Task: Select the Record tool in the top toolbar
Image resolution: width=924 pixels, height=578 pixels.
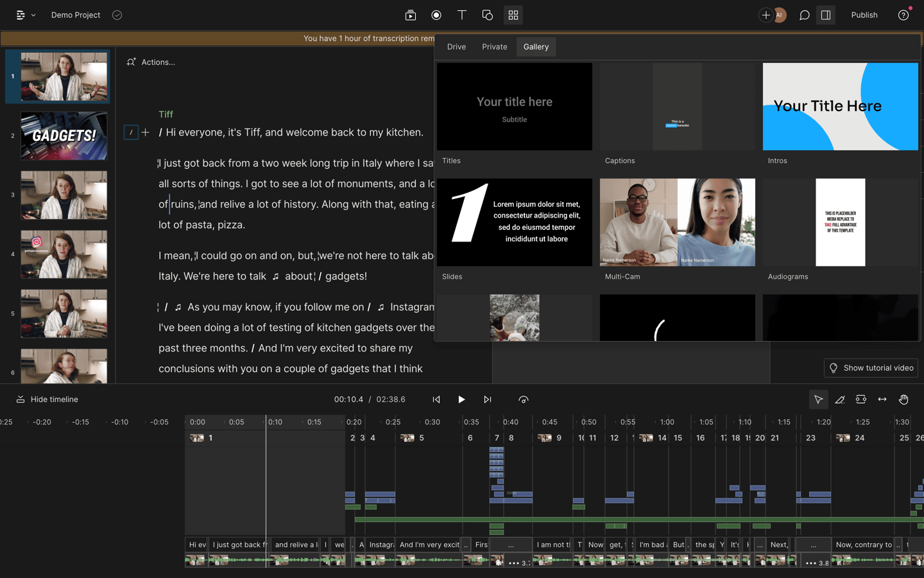Action: coord(436,15)
